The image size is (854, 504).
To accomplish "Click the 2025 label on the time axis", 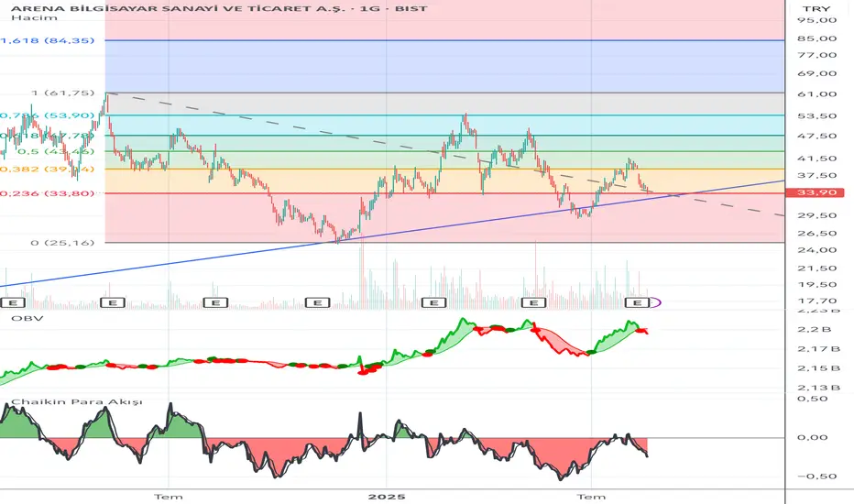I will click(386, 497).
